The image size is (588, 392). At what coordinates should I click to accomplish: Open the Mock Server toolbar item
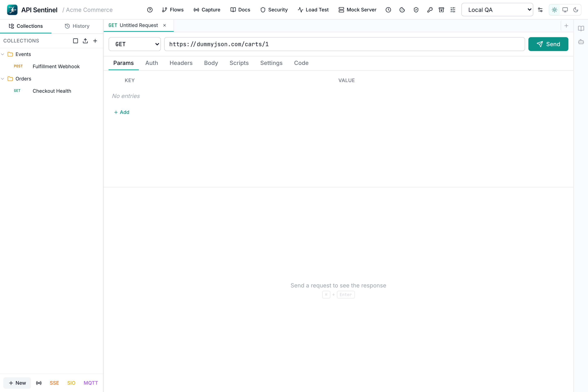357,10
